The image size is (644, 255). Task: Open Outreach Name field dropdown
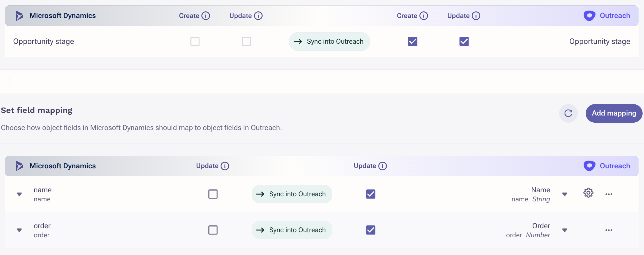tap(565, 194)
